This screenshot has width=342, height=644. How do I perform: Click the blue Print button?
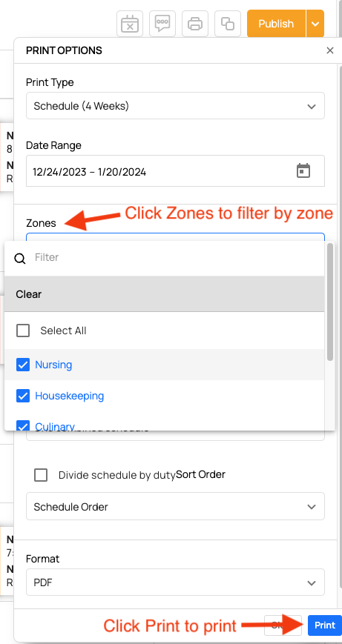(325, 625)
